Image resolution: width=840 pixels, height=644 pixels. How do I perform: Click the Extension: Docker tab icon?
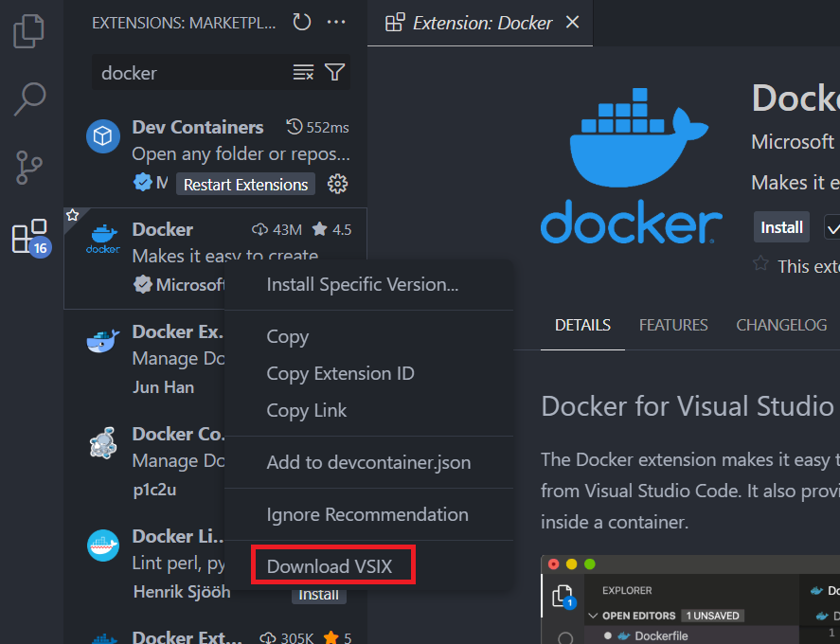pyautogui.click(x=395, y=23)
